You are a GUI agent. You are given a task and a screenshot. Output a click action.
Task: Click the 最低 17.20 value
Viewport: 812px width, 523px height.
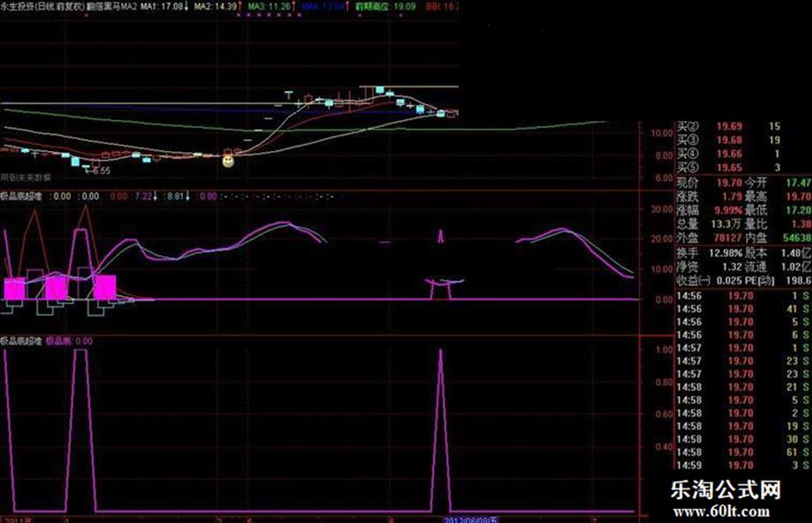(798, 210)
